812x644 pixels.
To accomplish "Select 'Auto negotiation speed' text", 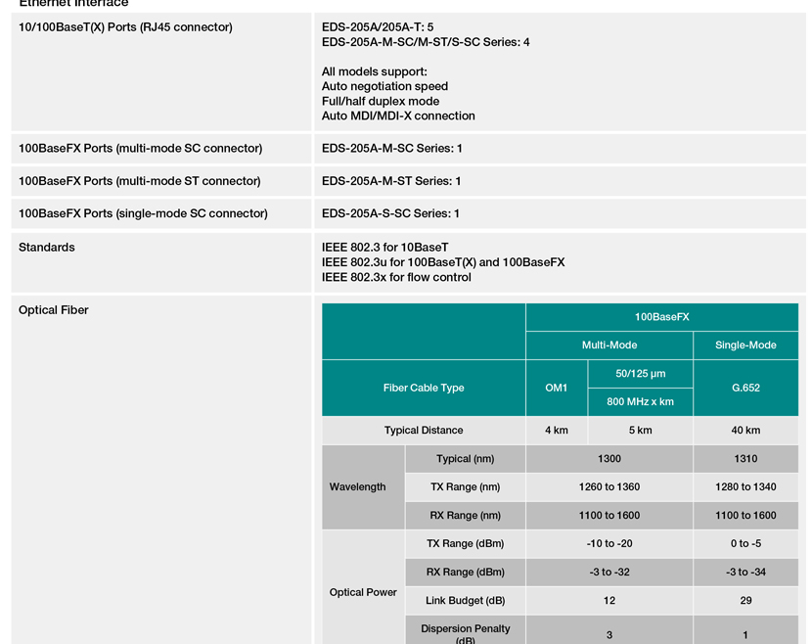I will tap(384, 86).
